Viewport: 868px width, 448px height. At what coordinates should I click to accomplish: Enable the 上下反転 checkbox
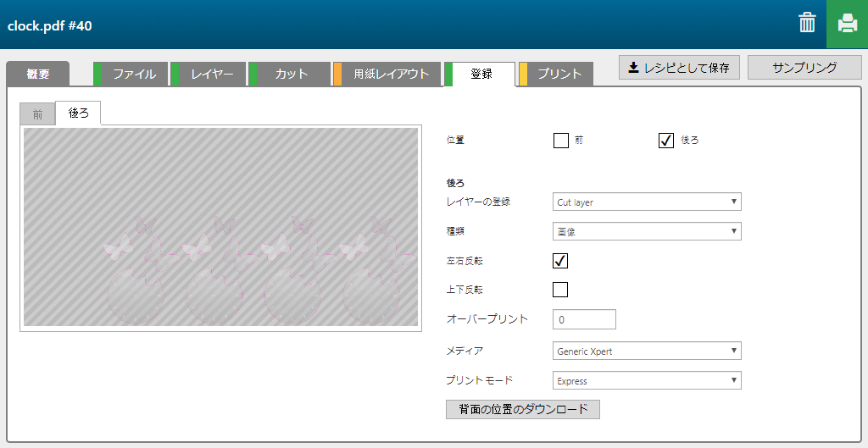coord(560,290)
